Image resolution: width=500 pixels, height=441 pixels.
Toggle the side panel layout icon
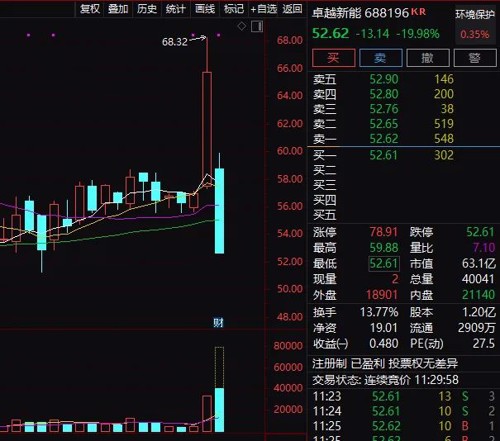pos(257,26)
